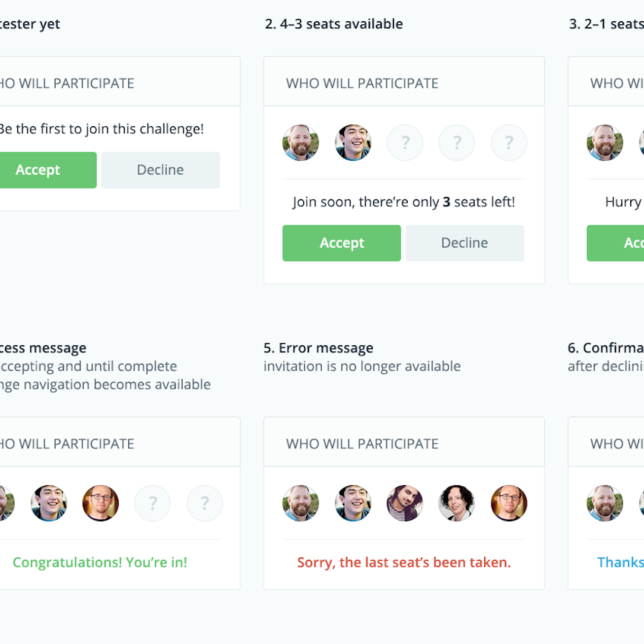The width and height of the screenshot is (644, 644).
Task: Click middle empty question-mark seat in 4–3 seats card
Action: (x=457, y=142)
